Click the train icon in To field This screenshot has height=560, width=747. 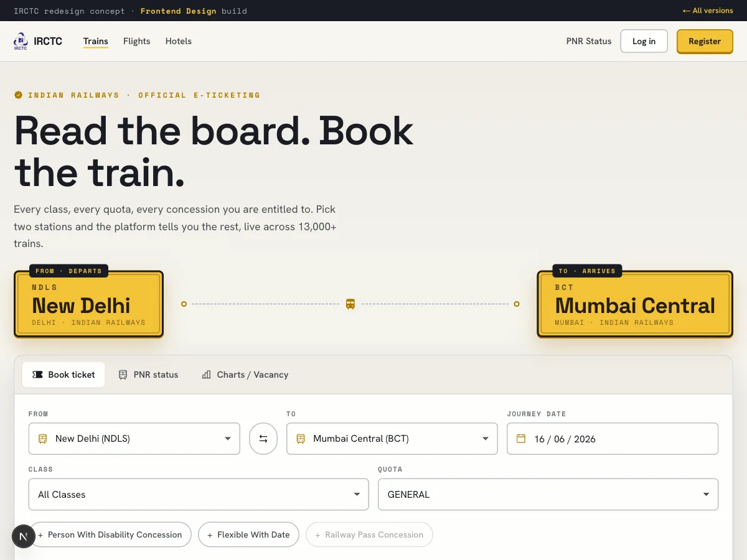[x=301, y=439]
